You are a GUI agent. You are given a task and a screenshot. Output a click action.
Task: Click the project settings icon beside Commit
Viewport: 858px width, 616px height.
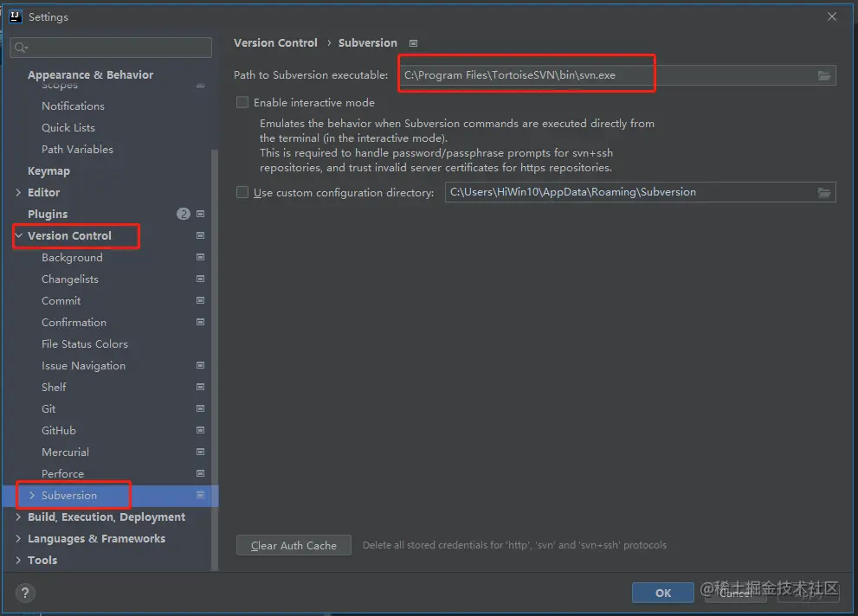200,300
